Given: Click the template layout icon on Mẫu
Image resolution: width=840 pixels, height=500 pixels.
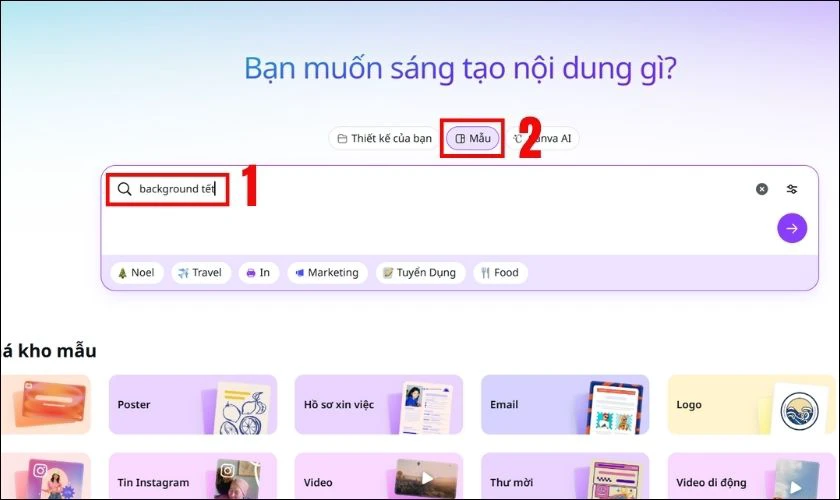Looking at the screenshot, I should 460,139.
